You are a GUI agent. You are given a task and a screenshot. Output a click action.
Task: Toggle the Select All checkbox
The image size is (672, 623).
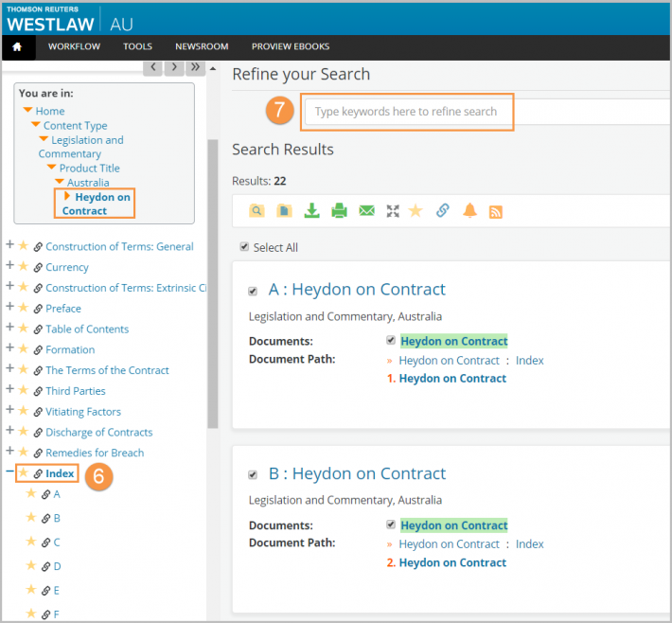[244, 246]
